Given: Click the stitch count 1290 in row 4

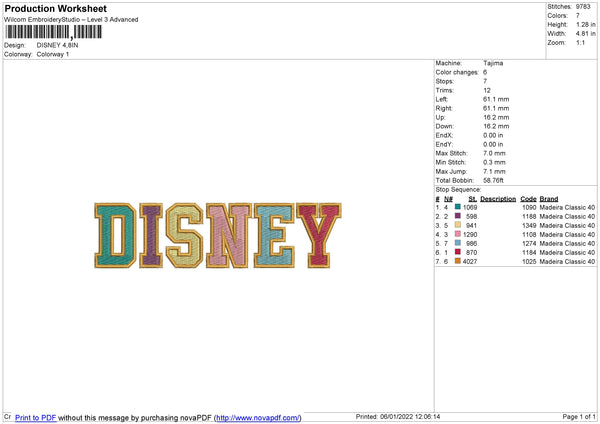Looking at the screenshot, I should pos(470,235).
